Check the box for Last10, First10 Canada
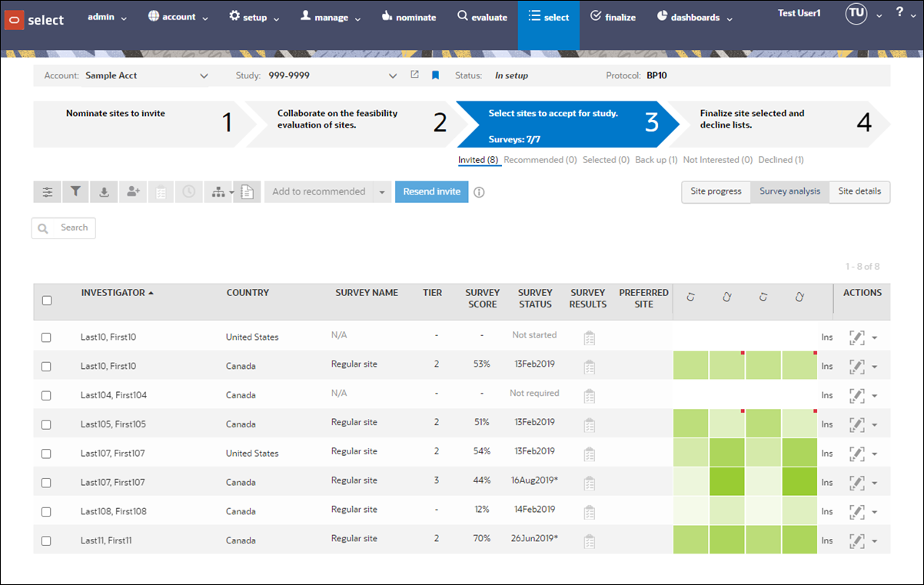The height and width of the screenshot is (585, 924). 46,367
